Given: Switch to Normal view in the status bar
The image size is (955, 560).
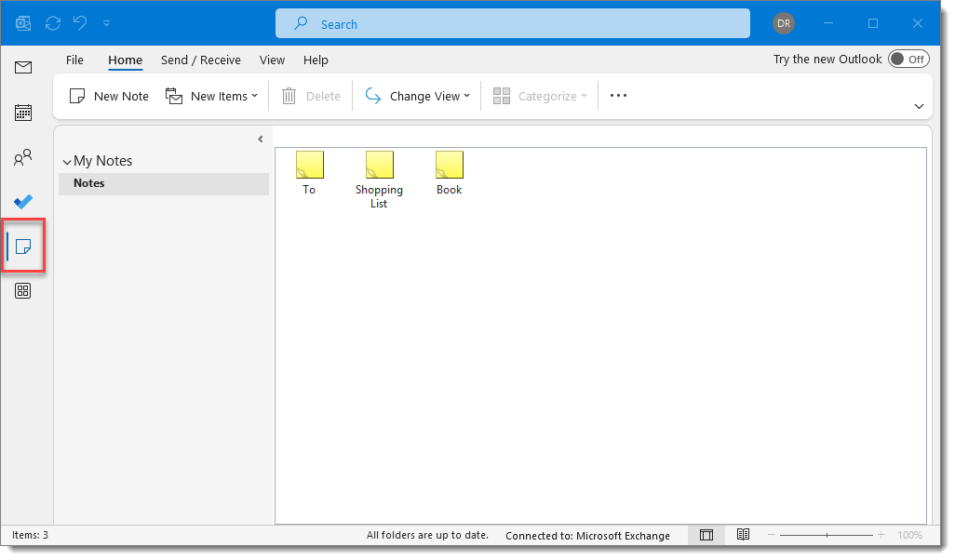Looking at the screenshot, I should 706,535.
